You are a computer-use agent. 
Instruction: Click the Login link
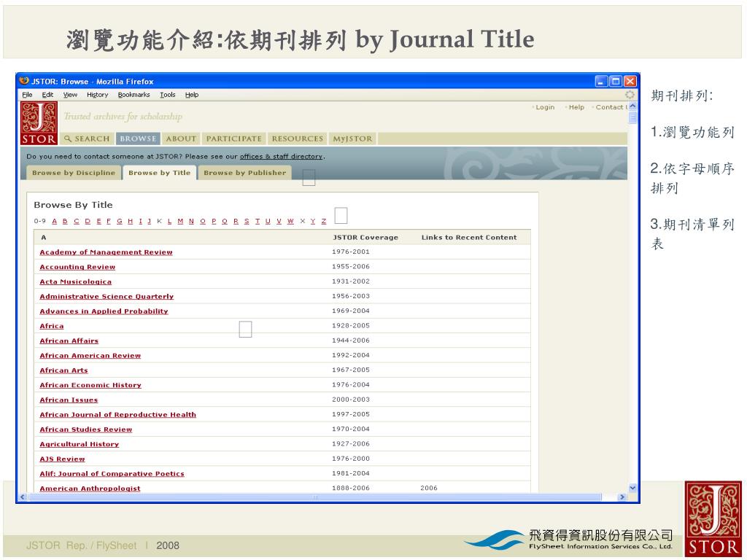545,107
